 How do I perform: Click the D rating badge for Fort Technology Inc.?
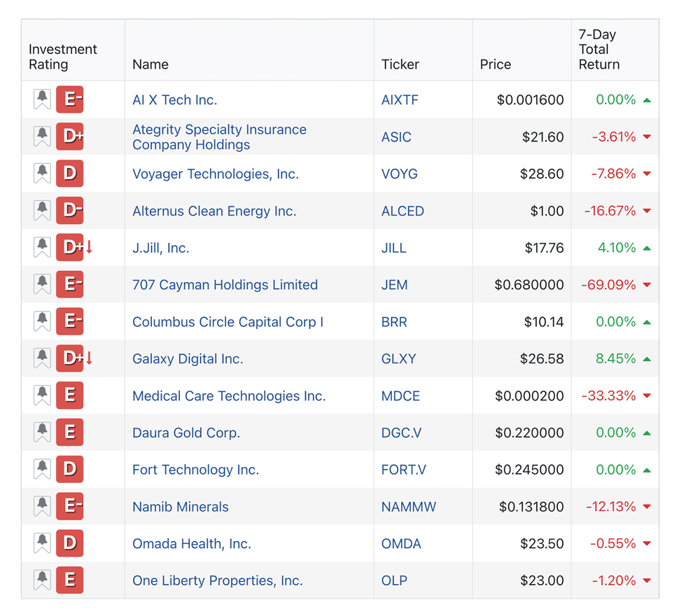coord(70,470)
